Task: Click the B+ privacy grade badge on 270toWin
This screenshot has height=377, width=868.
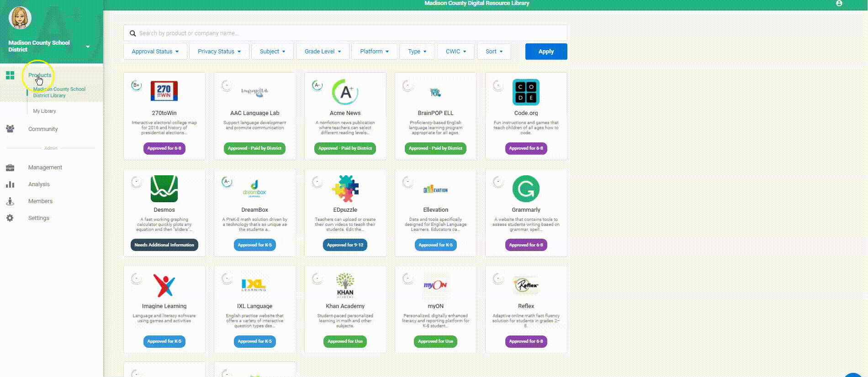Action: (x=136, y=85)
